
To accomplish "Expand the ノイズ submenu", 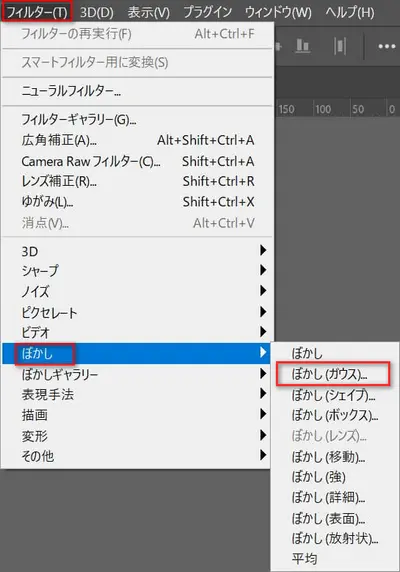I will coord(137,291).
